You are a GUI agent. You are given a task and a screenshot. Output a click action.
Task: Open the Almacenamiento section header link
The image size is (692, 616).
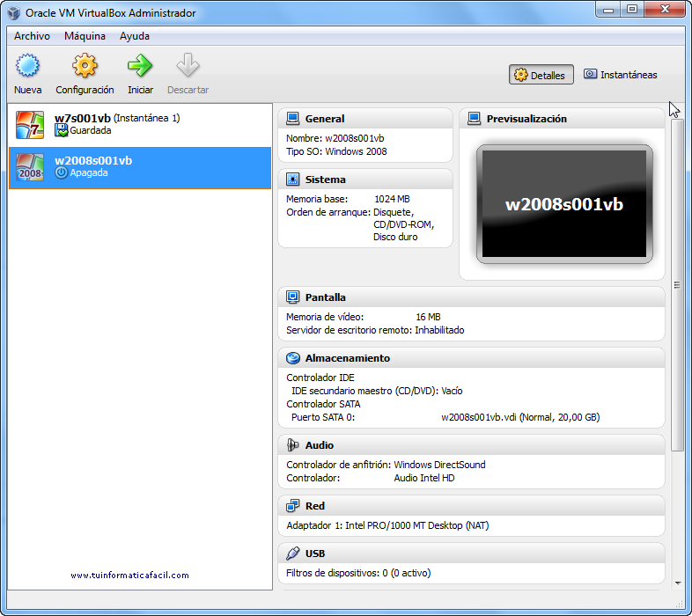[x=348, y=358]
